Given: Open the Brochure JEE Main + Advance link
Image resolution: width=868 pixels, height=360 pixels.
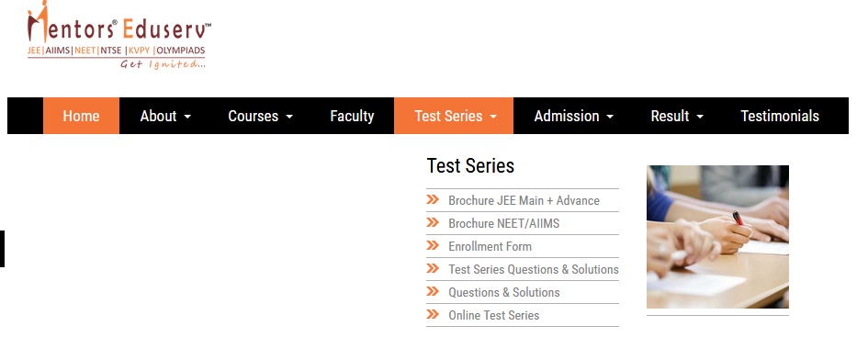Looking at the screenshot, I should click(x=524, y=200).
